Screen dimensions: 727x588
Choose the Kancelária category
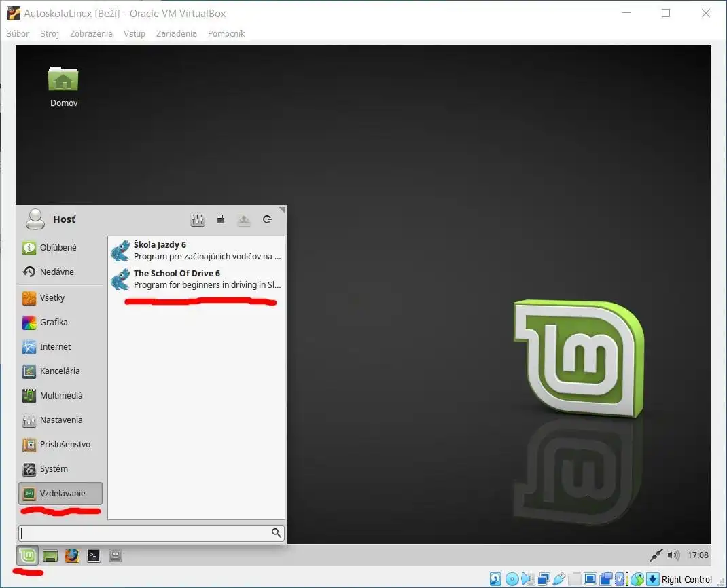point(60,371)
